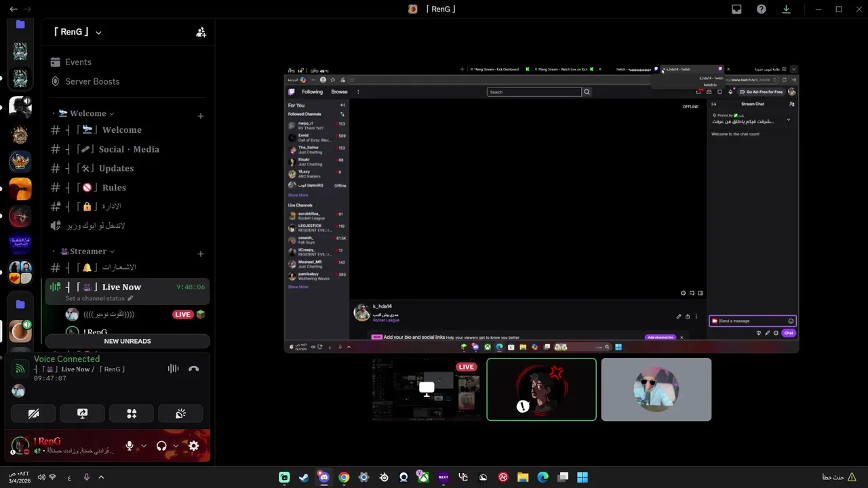Toggle noise suppression waveform icon

coord(173,369)
